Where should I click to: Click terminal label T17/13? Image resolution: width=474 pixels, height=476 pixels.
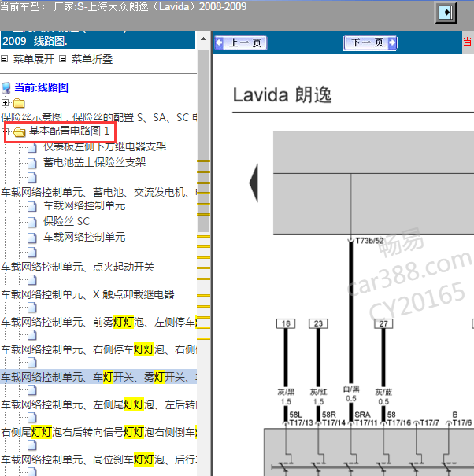301,422
